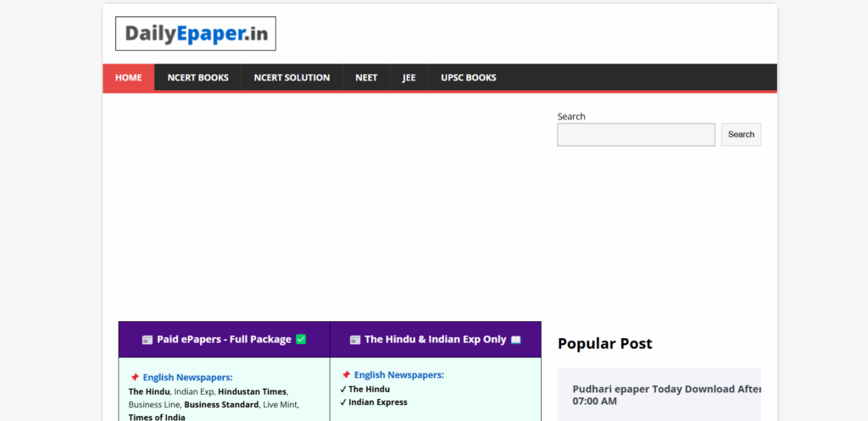Click English Newspapers label in Full Package column

(x=187, y=378)
